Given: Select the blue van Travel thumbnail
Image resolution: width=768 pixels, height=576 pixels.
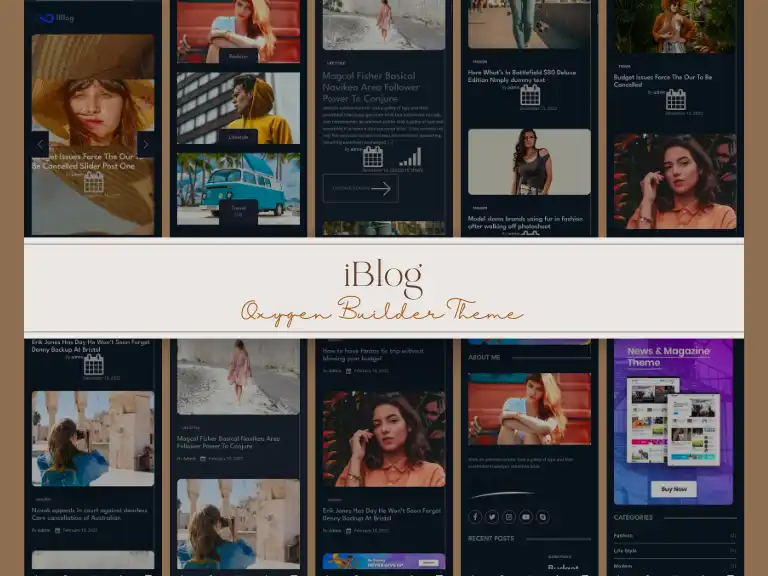Looking at the screenshot, I should point(238,187).
